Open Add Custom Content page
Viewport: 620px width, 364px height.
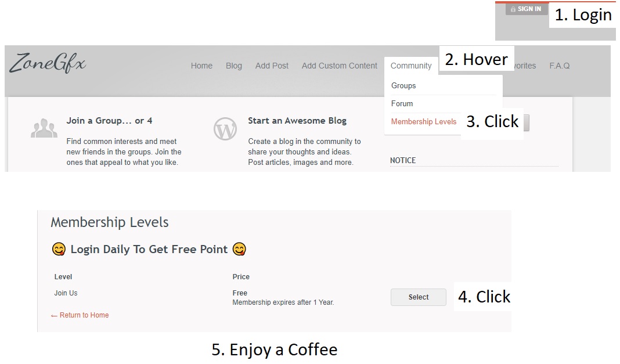pos(339,66)
